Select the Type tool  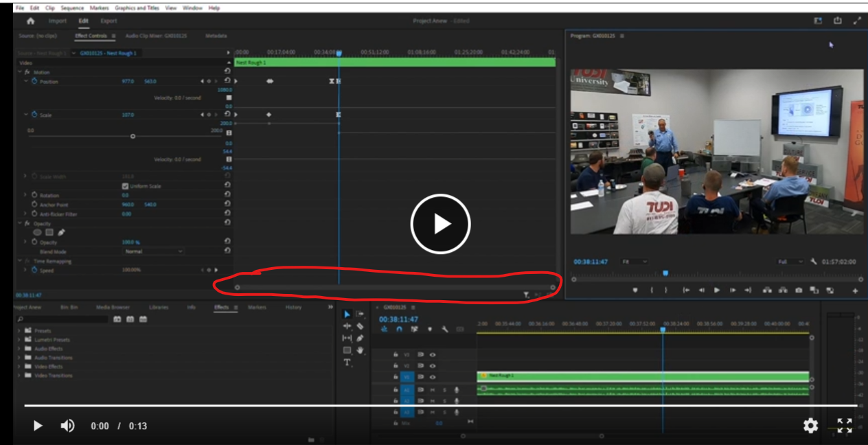click(x=347, y=362)
